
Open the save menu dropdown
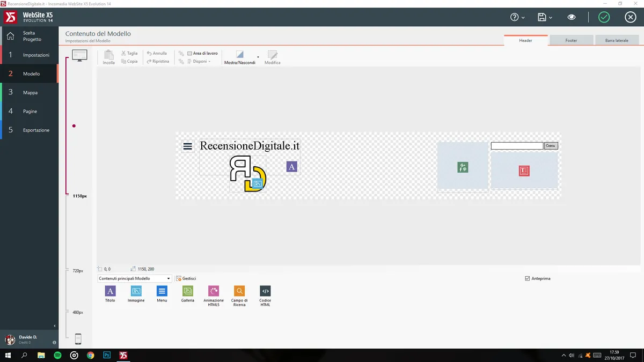tap(545, 17)
